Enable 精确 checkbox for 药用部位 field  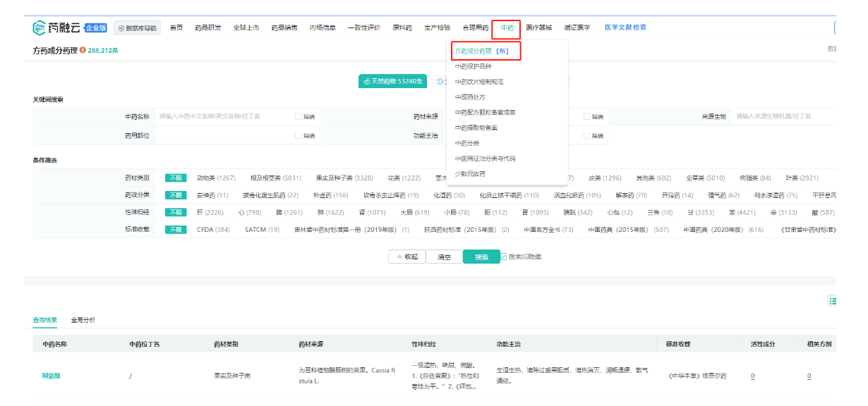[299, 135]
